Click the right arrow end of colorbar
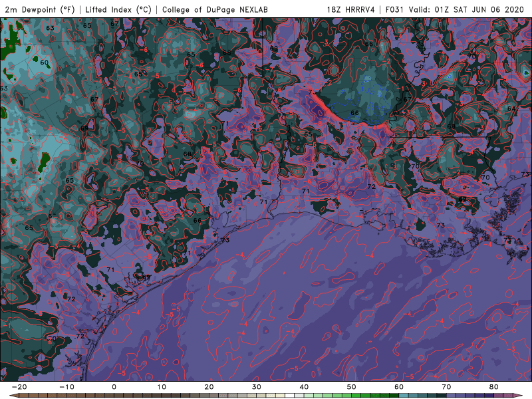This screenshot has width=532, height=399. point(518,396)
